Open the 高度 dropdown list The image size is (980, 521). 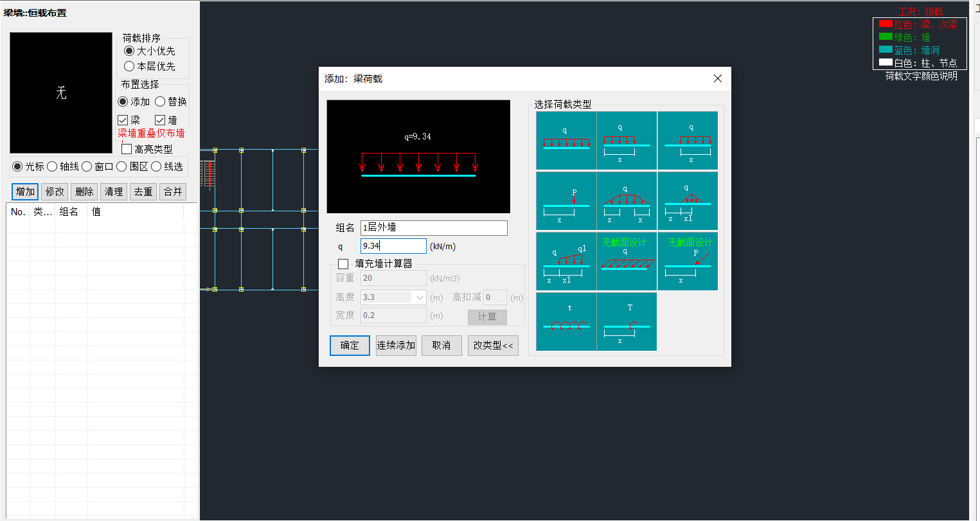420,297
